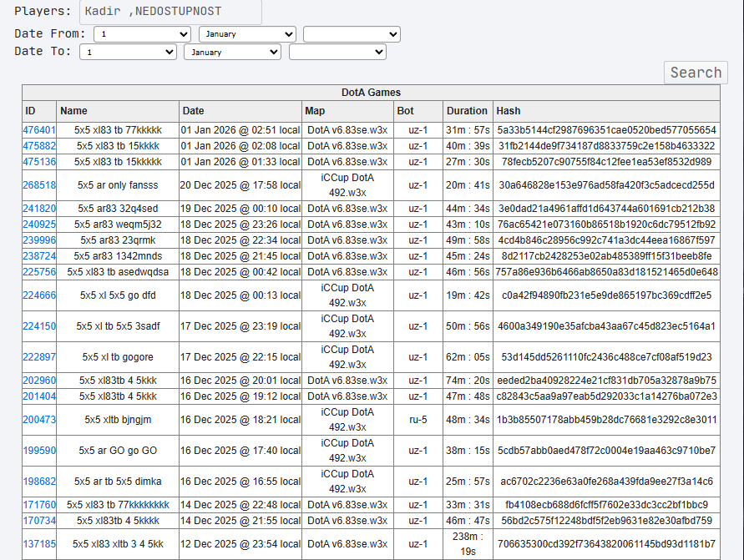Click date '01 Jan 2026 @ 02:51 local'
Screen dimensions: 744x560
[x=240, y=130]
